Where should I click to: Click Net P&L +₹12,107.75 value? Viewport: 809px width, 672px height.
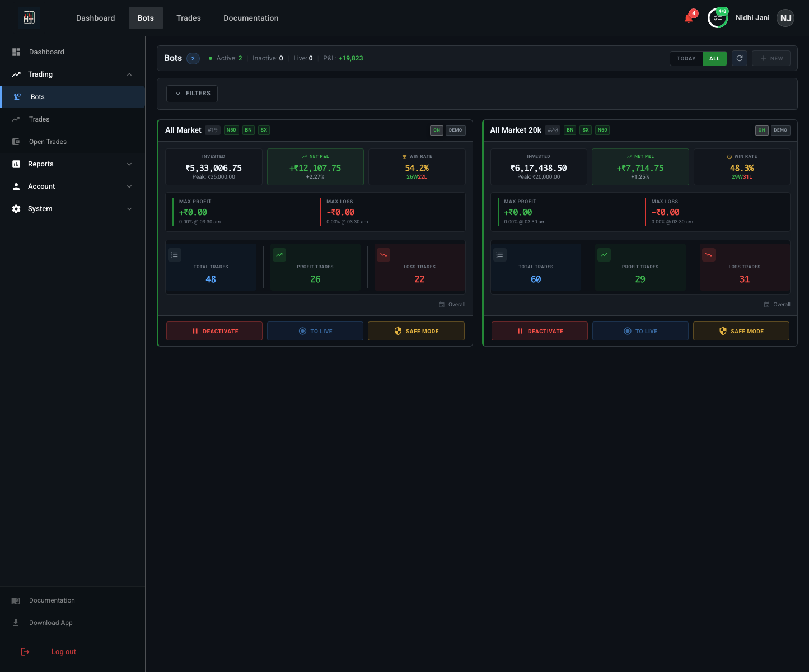[x=315, y=168]
